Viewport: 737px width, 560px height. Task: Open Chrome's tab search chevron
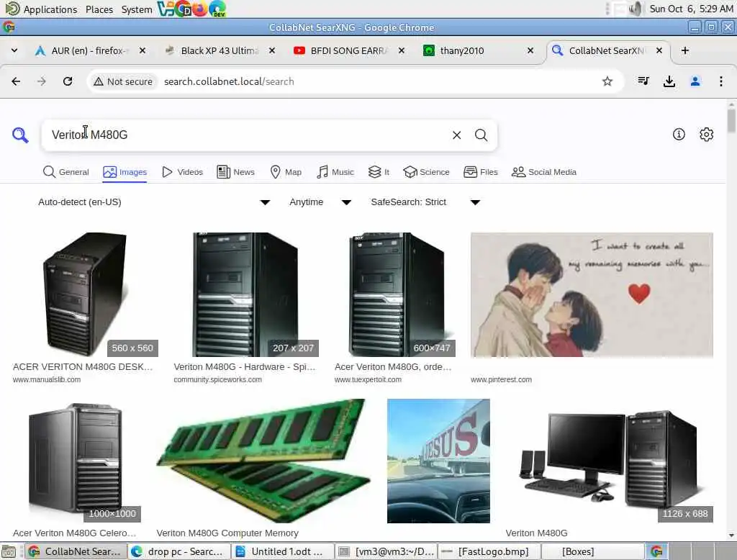(14, 50)
